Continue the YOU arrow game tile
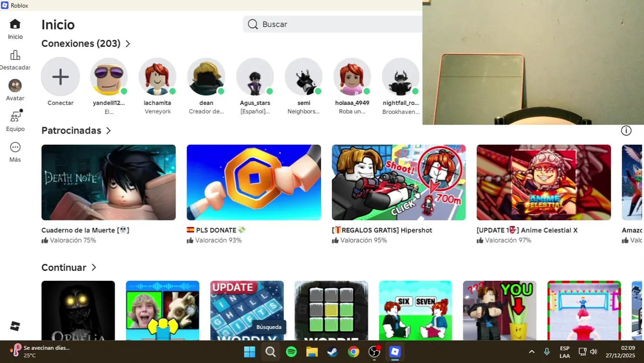The height and width of the screenshot is (363, 644). [x=500, y=311]
